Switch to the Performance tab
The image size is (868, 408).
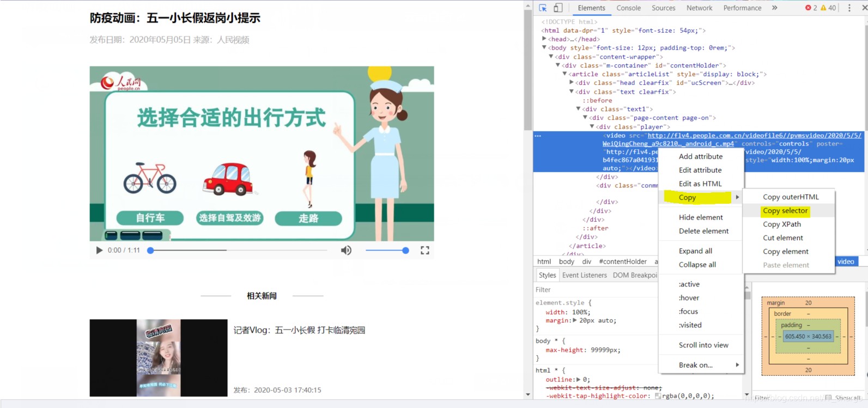[x=742, y=8]
